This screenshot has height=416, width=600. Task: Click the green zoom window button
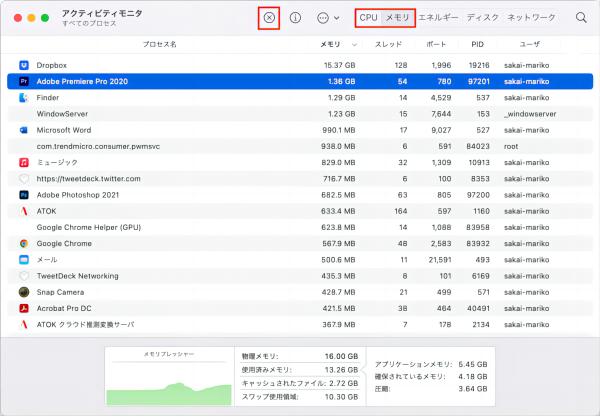(x=45, y=18)
